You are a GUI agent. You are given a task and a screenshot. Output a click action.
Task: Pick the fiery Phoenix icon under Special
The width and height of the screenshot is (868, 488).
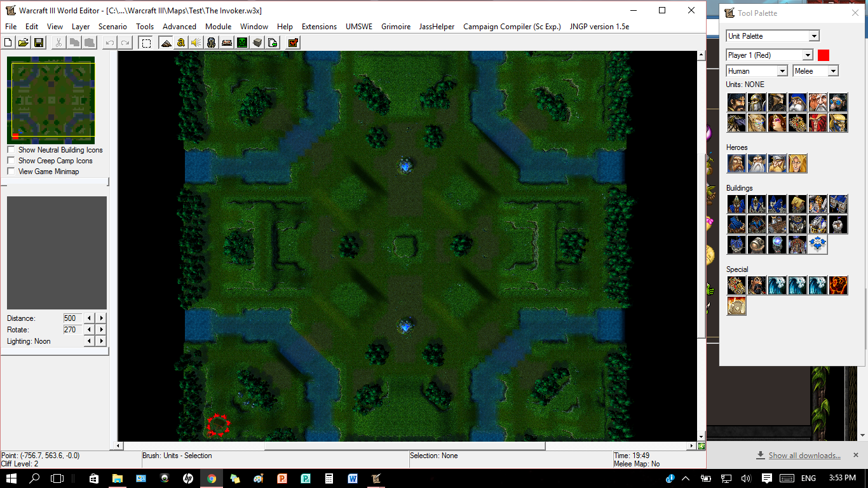point(838,285)
